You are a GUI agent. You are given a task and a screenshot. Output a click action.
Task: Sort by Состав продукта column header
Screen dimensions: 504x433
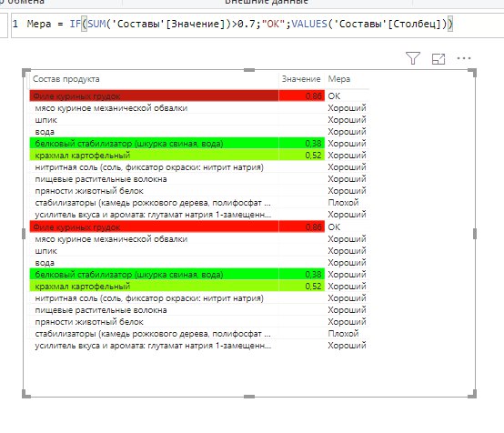[66, 79]
